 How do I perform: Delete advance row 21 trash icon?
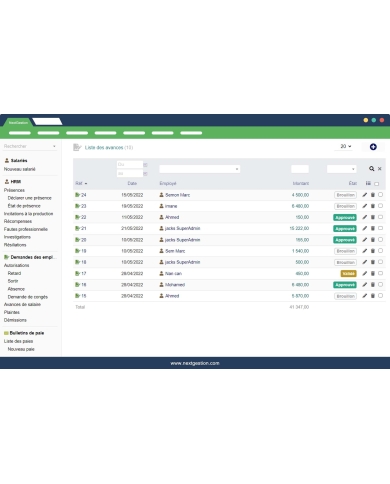(x=373, y=228)
